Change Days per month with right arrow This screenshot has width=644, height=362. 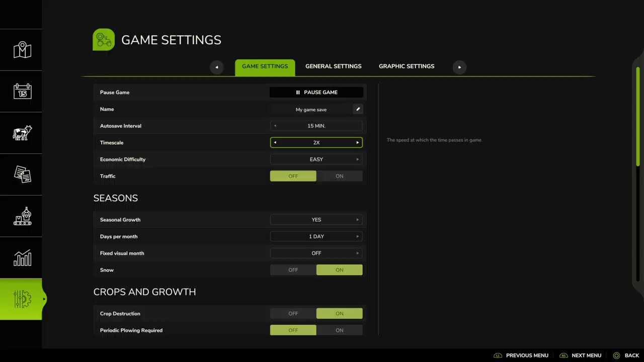(x=358, y=236)
